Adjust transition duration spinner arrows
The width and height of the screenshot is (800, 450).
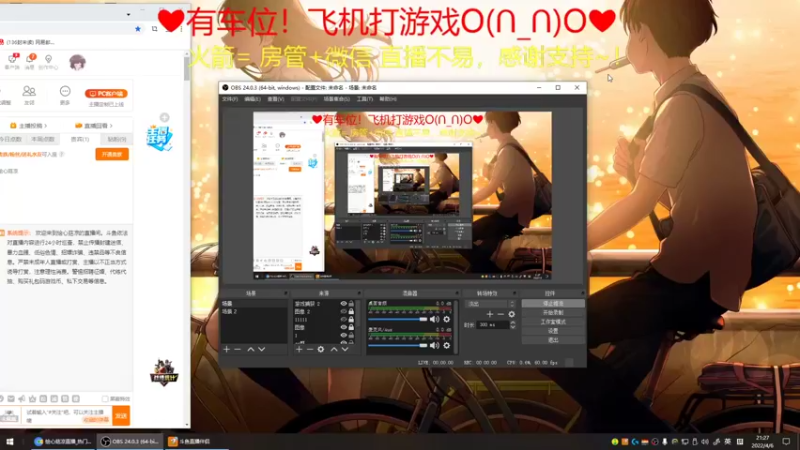[x=513, y=324]
